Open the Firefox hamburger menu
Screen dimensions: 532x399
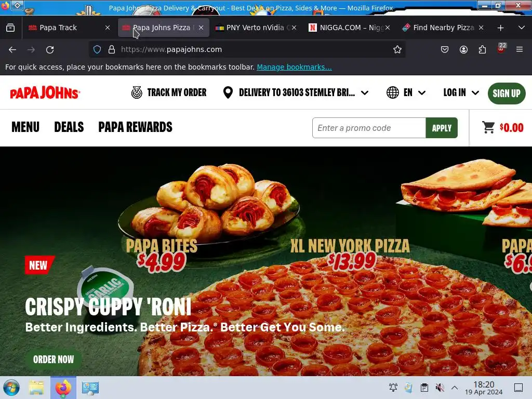point(520,49)
